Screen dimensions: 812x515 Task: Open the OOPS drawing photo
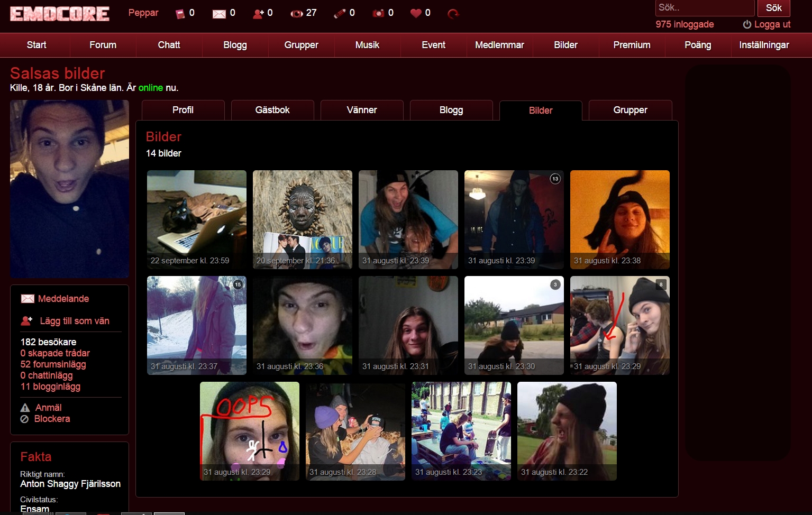tap(250, 431)
